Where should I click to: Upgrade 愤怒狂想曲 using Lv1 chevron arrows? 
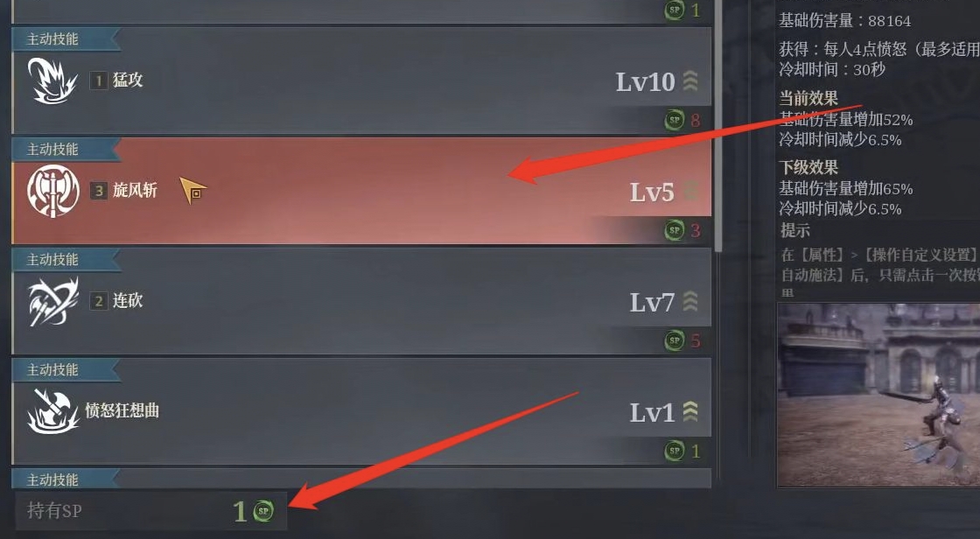[690, 412]
